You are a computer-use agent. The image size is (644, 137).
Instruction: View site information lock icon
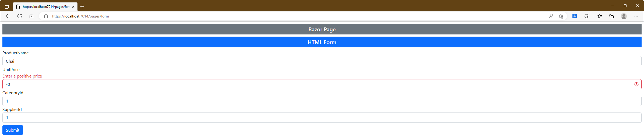[x=46, y=16]
